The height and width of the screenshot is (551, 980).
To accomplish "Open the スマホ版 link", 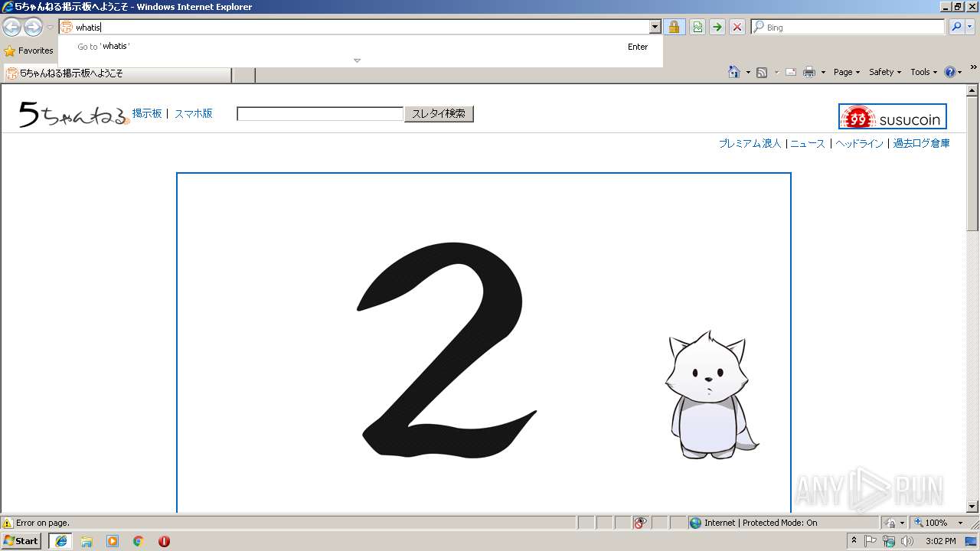I will click(x=193, y=113).
